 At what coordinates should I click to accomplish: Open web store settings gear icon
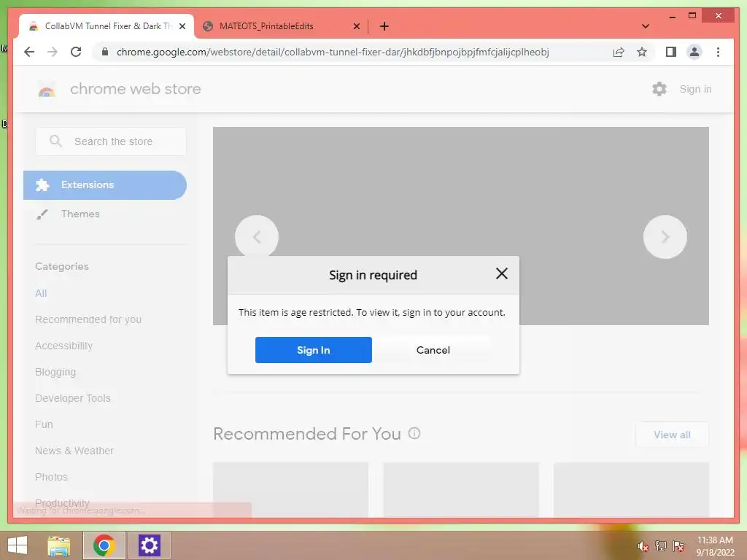[659, 89]
